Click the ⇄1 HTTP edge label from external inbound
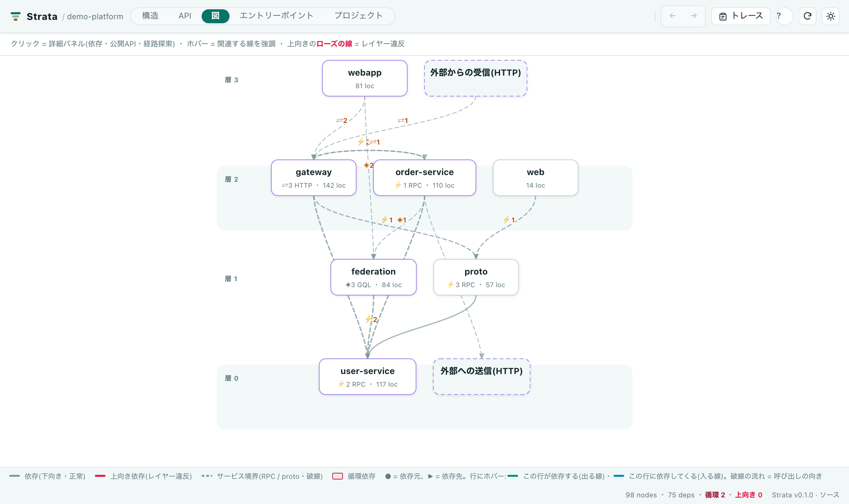 pyautogui.click(x=403, y=121)
